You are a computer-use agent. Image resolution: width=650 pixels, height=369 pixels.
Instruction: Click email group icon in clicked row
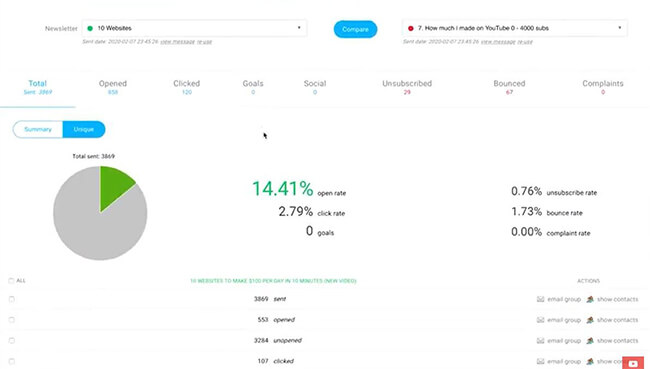[541, 361]
